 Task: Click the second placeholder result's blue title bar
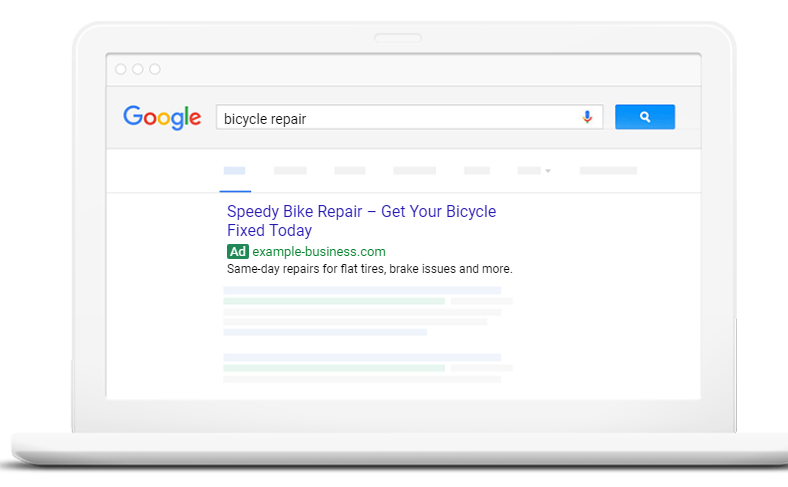(x=362, y=357)
